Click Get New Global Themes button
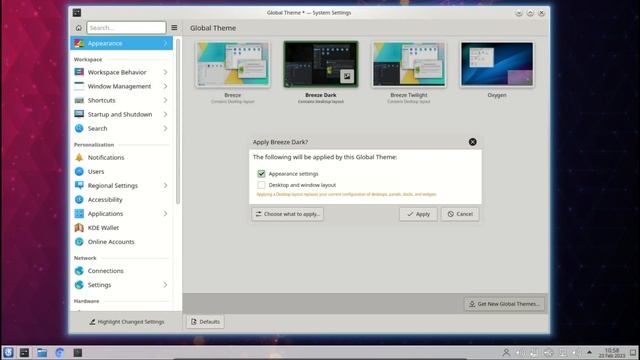The image size is (640, 360). tap(504, 304)
